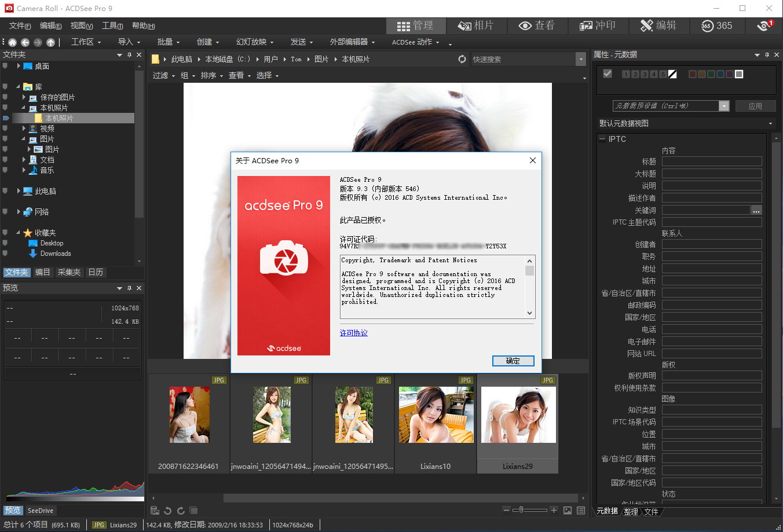
Task: Switch to the 文件 tab in properties
Action: [x=652, y=512]
